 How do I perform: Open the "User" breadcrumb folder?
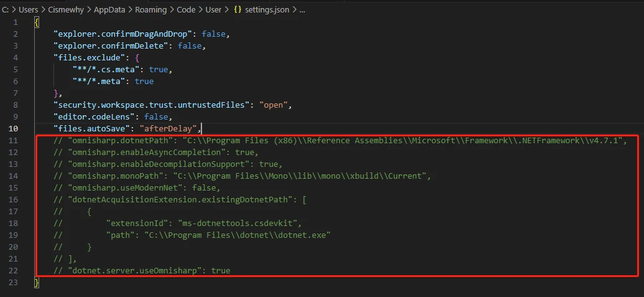(213, 10)
